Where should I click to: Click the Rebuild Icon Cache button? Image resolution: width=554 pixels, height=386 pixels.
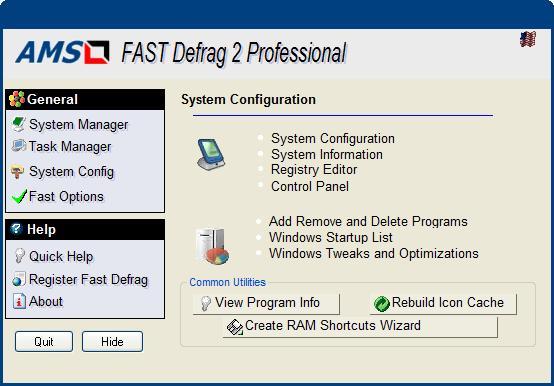coord(443,303)
